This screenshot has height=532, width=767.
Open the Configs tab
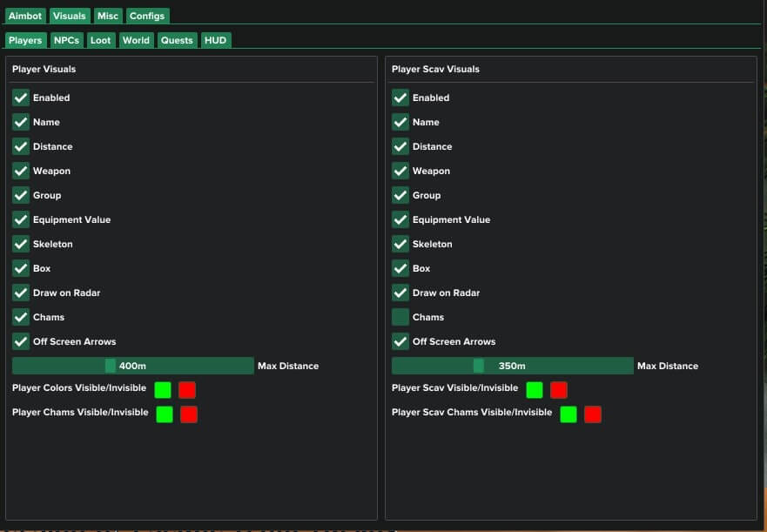point(147,16)
